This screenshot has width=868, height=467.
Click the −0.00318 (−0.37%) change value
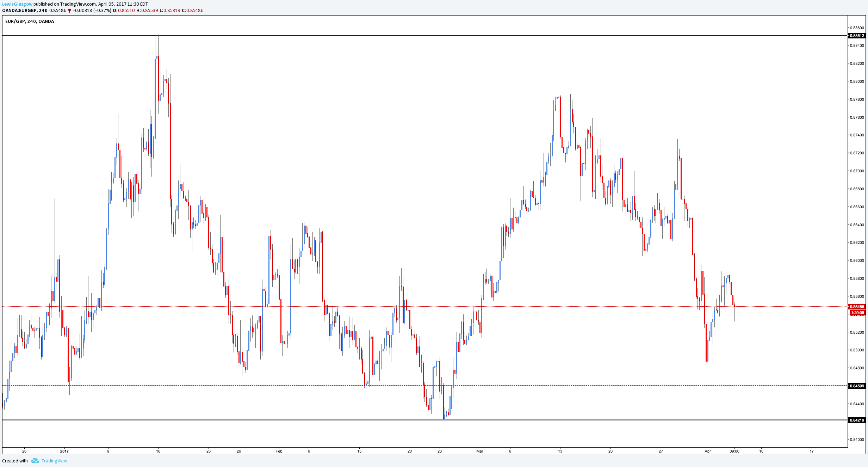point(92,10)
